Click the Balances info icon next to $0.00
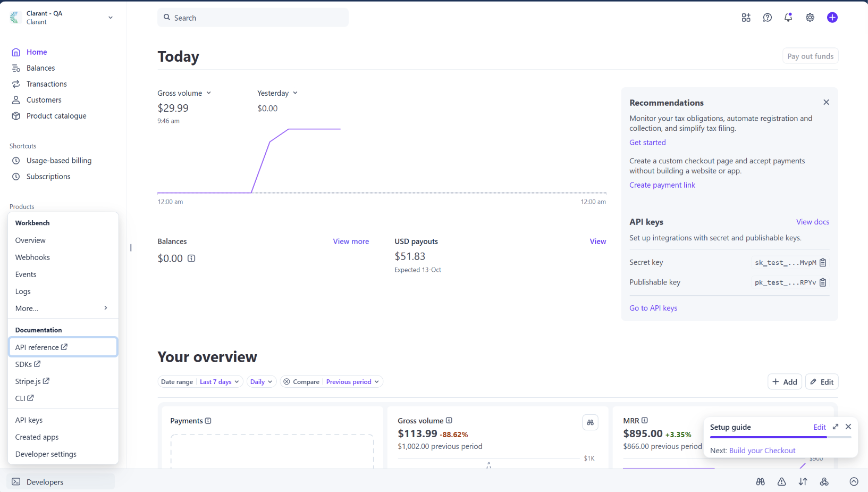Viewport: 868px width, 492px height. click(x=191, y=258)
